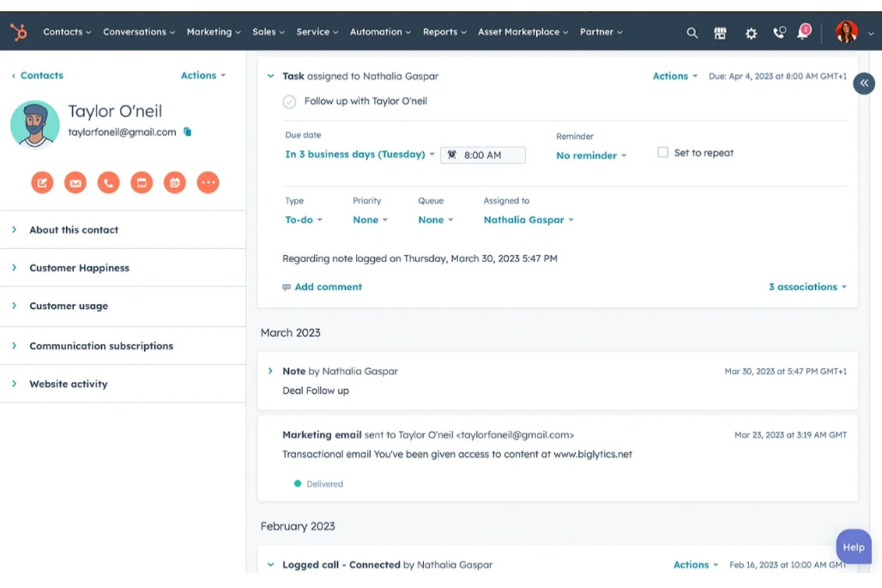Open the task Priority dropdown
882x588 pixels.
369,219
